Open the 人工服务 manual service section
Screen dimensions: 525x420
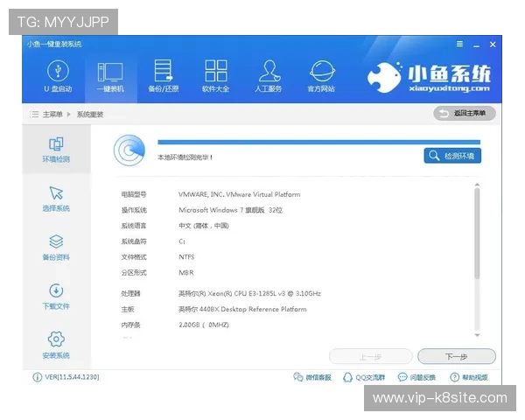(269, 76)
